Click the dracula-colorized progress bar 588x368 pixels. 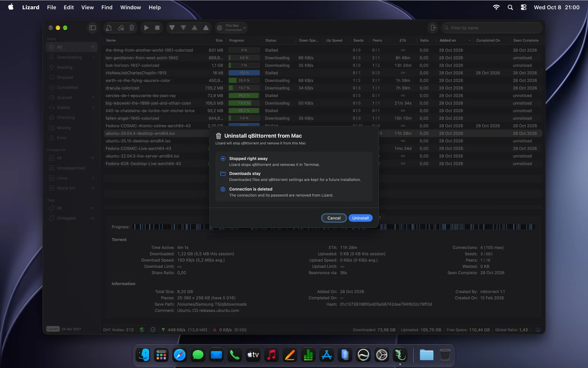(x=244, y=88)
